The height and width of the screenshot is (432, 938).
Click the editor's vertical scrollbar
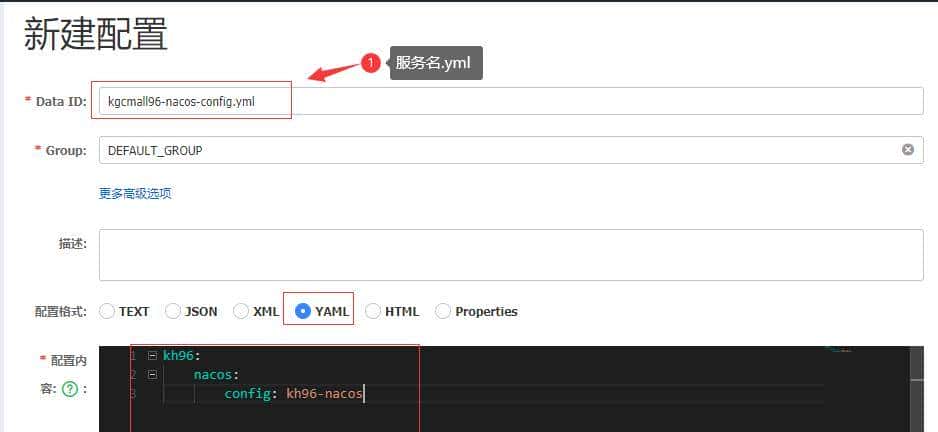click(x=916, y=390)
